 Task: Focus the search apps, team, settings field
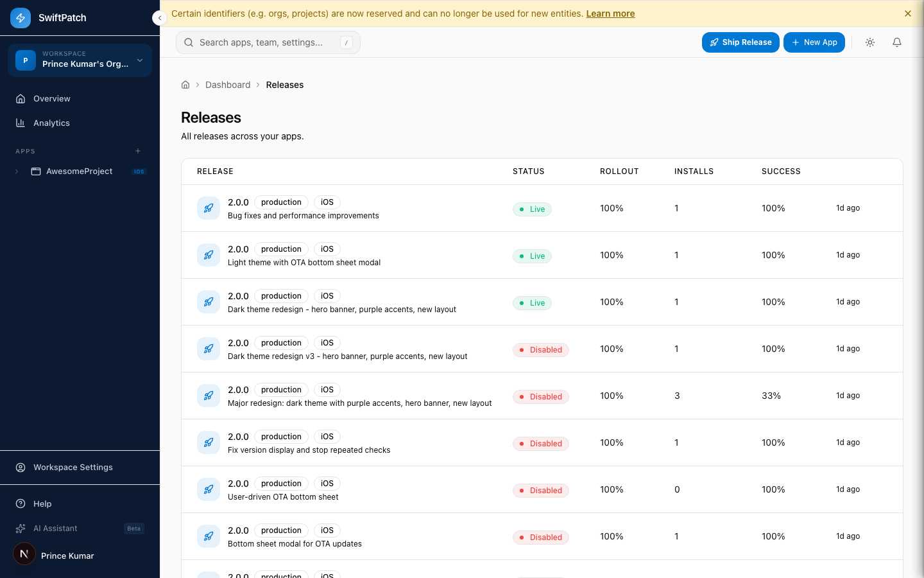[x=268, y=42]
